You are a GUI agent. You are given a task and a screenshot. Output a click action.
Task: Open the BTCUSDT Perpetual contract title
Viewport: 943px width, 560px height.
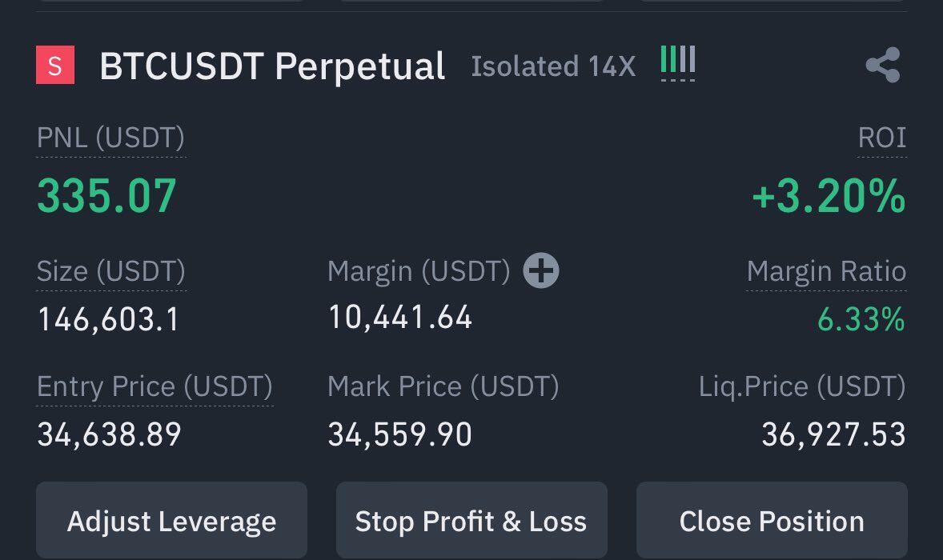tap(272, 66)
